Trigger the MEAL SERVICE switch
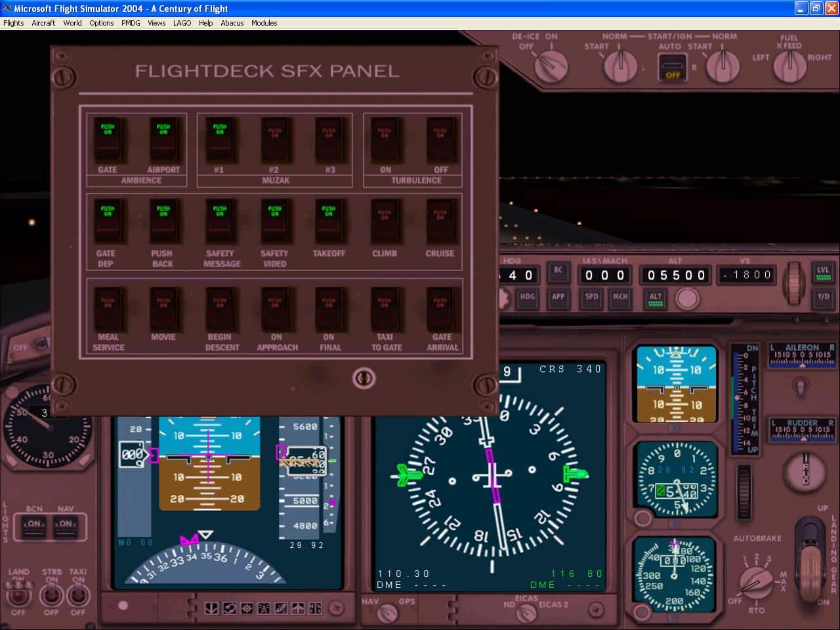This screenshot has height=630, width=840. click(x=108, y=308)
